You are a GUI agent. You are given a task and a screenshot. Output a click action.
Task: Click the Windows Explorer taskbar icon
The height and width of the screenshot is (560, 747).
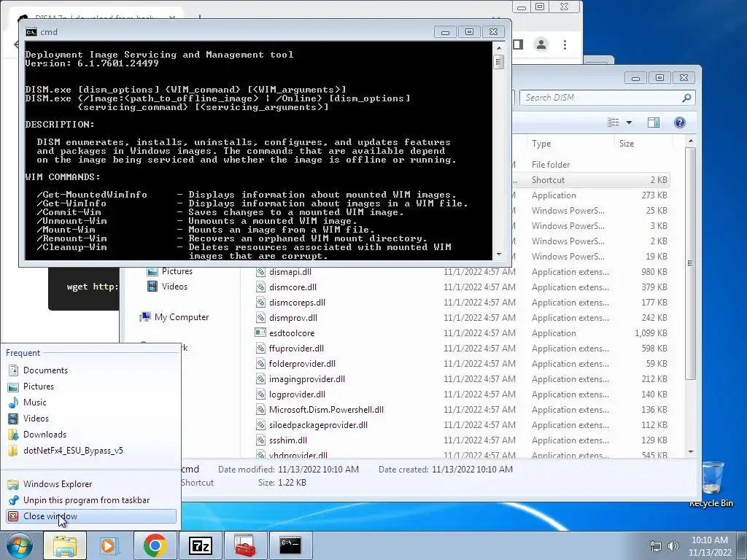65,545
